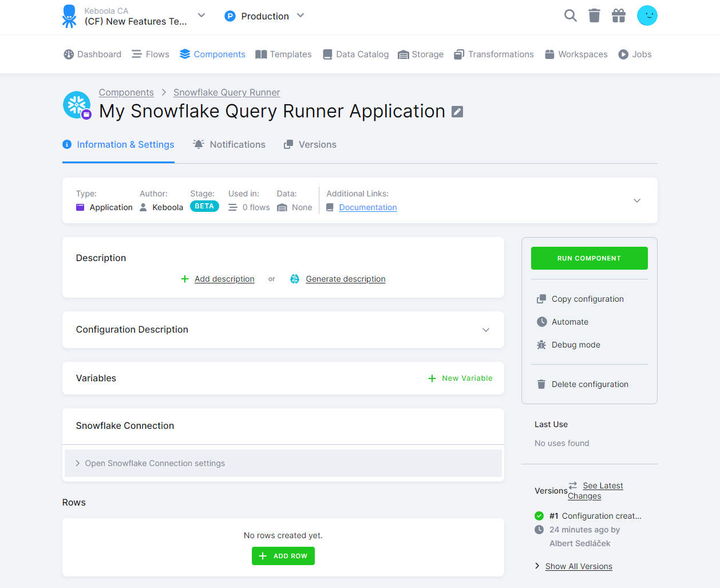Click See Latest Changes link

point(595,491)
